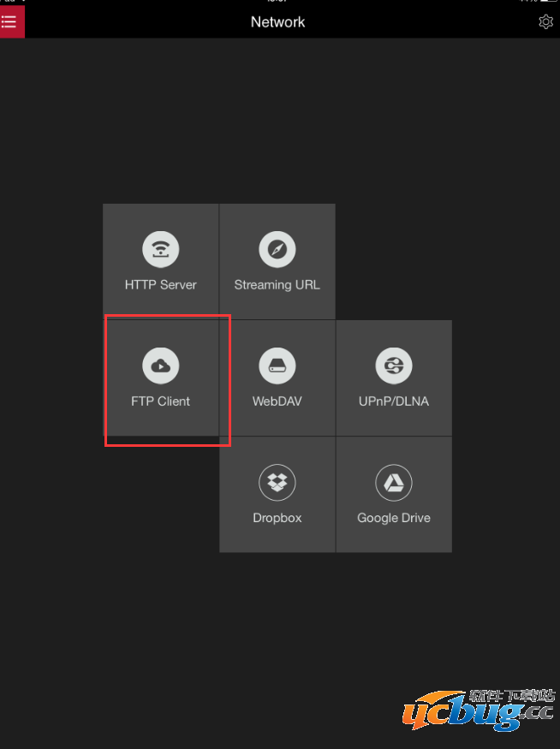The image size is (560, 749).
Task: Select the HTTP Server text label
Action: point(161,285)
